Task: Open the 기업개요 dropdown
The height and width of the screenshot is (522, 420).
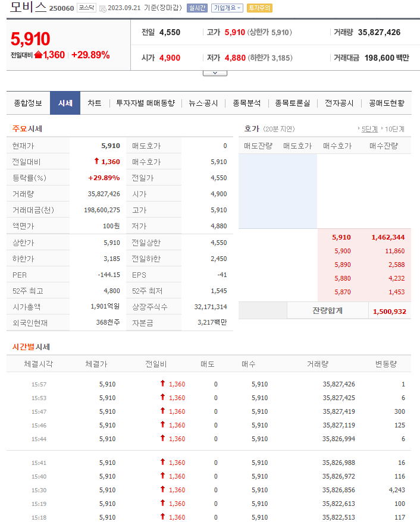Action: [227, 8]
